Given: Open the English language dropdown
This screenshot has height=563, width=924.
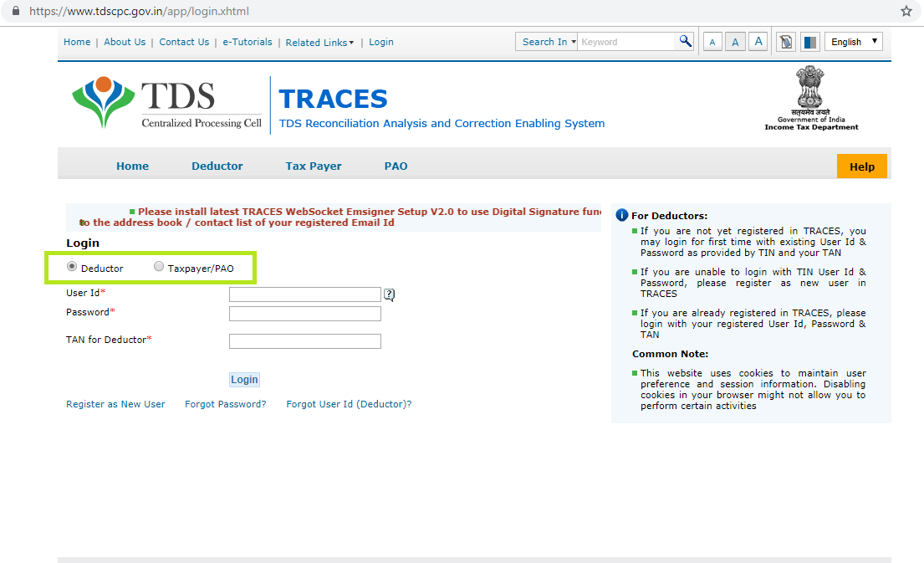Looking at the screenshot, I should [853, 42].
